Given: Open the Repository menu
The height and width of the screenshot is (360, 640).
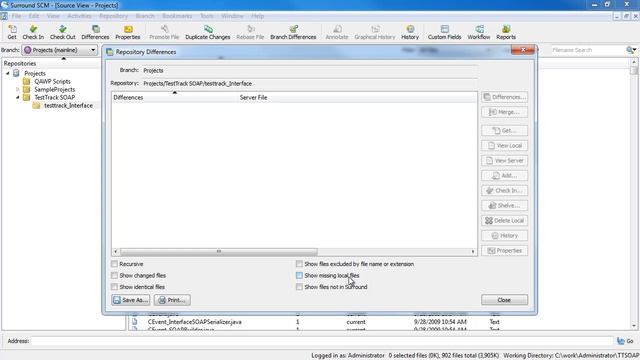Looking at the screenshot, I should (113, 16).
